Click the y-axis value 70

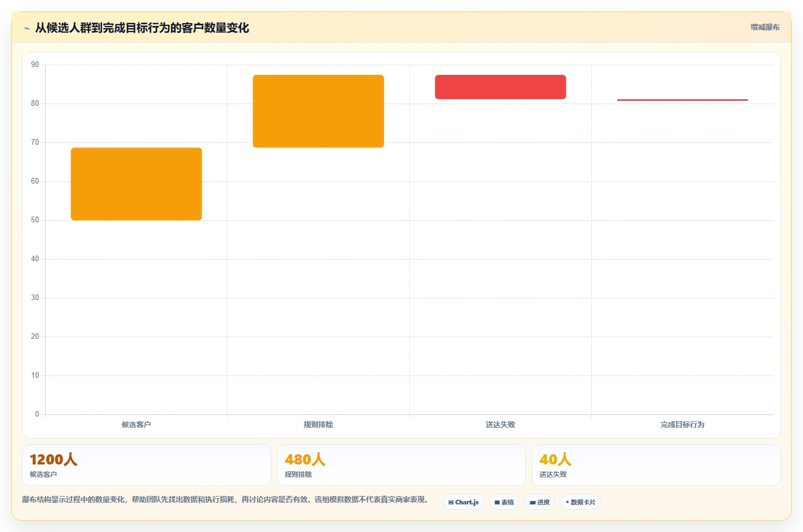pyautogui.click(x=35, y=142)
